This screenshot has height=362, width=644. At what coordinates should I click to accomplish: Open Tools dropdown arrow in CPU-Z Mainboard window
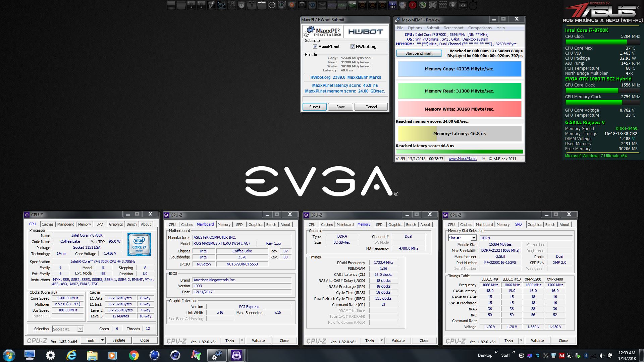(x=242, y=341)
